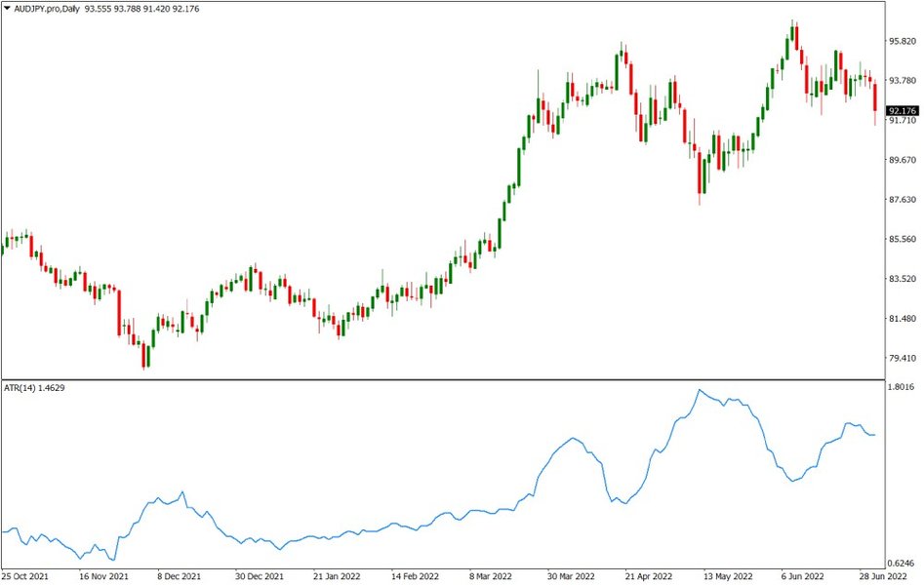Click the 89.670 price axis label
This screenshot has height=585, width=924.
[x=903, y=160]
